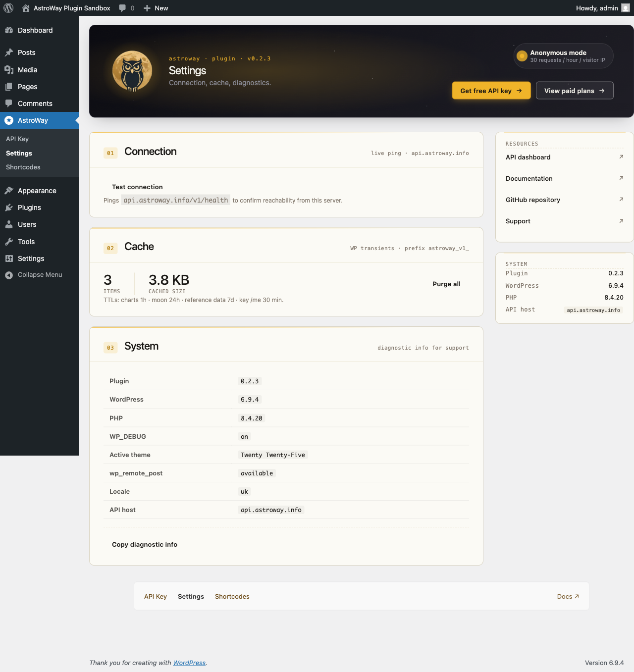Run Test connection

pyautogui.click(x=137, y=187)
